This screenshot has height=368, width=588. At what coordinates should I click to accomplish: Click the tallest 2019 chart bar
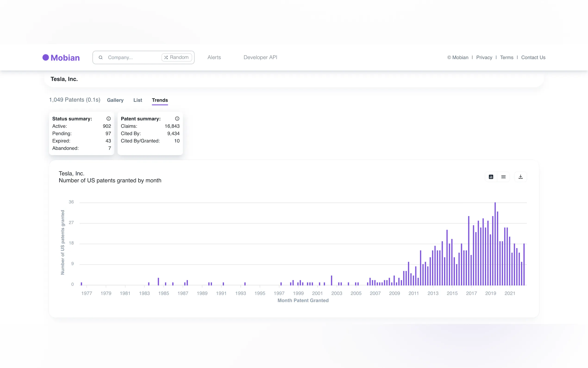pyautogui.click(x=495, y=243)
